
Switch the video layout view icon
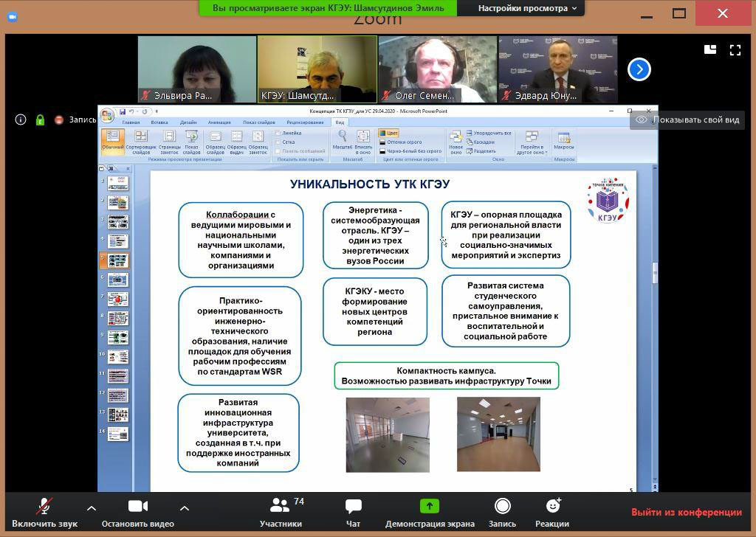pyautogui.click(x=710, y=49)
